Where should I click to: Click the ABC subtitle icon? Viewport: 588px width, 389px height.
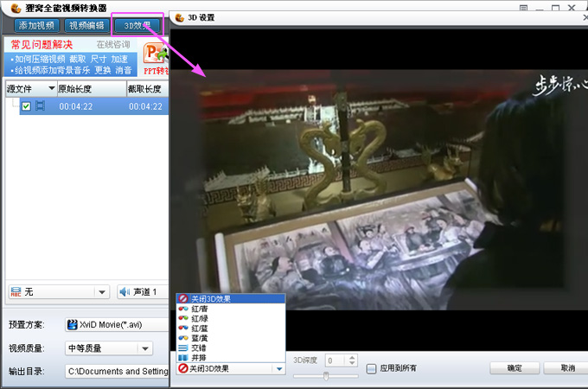point(16,292)
